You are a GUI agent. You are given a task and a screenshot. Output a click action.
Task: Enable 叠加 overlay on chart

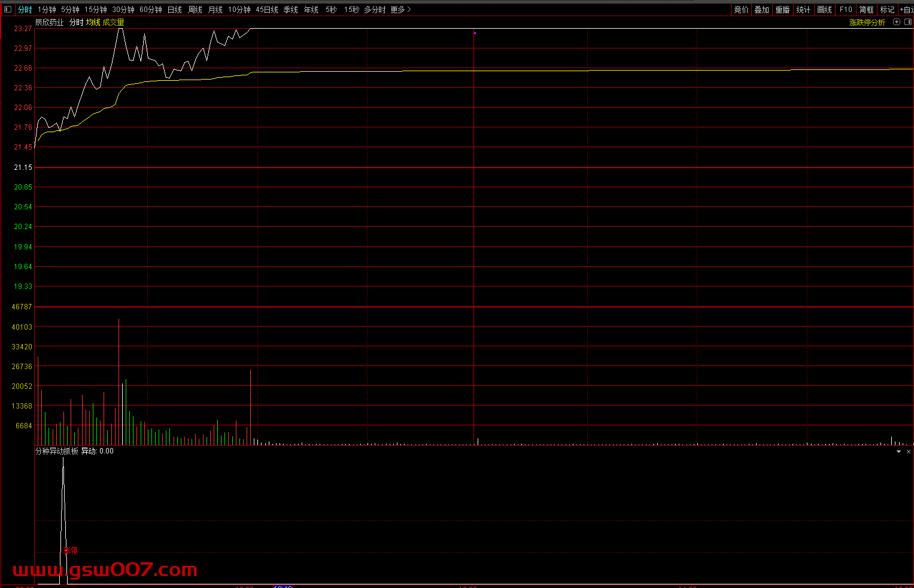click(761, 10)
